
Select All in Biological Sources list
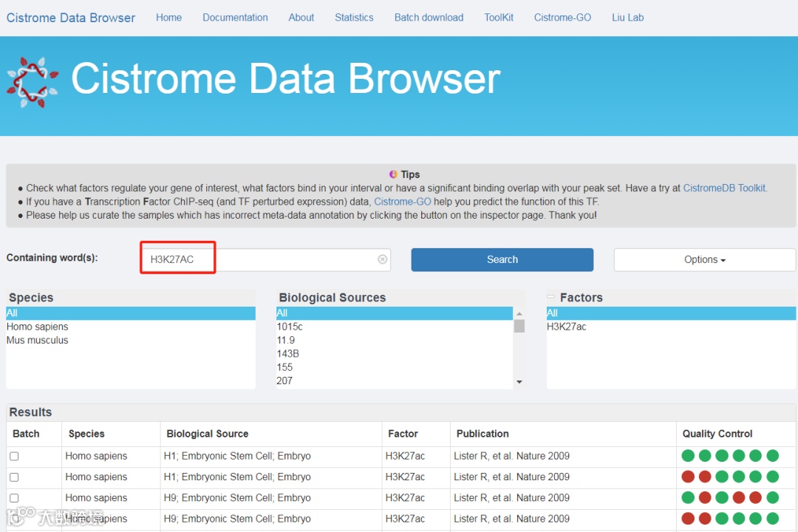395,313
